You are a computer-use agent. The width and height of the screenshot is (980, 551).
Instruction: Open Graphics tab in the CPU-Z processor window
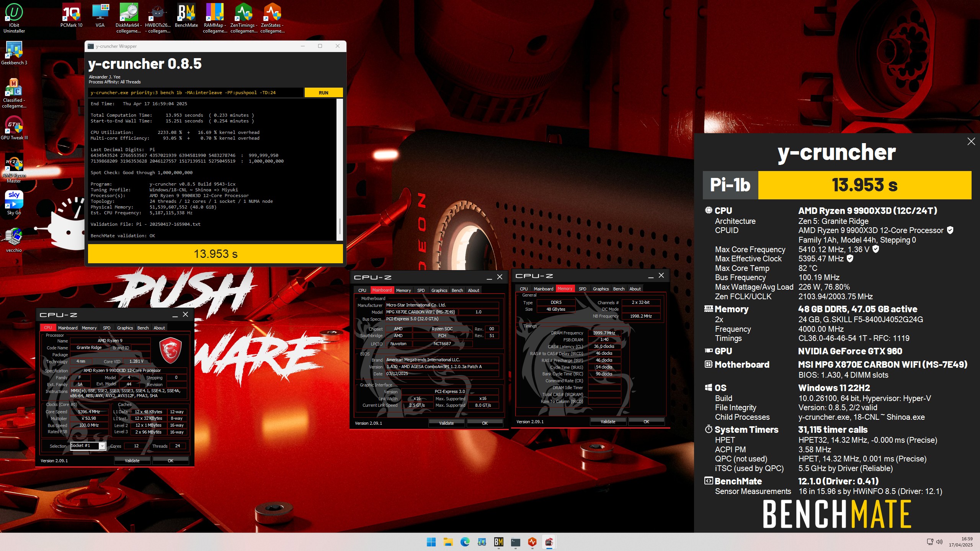pos(125,328)
